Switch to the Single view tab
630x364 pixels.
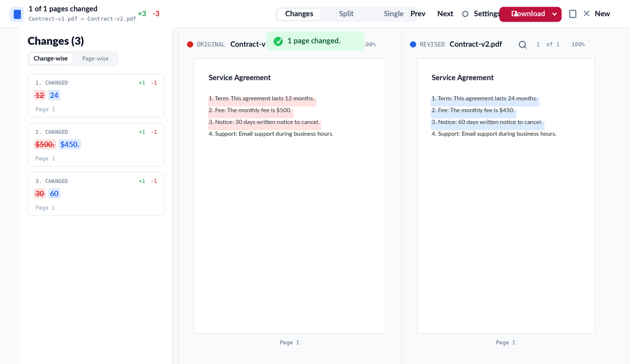(x=393, y=14)
